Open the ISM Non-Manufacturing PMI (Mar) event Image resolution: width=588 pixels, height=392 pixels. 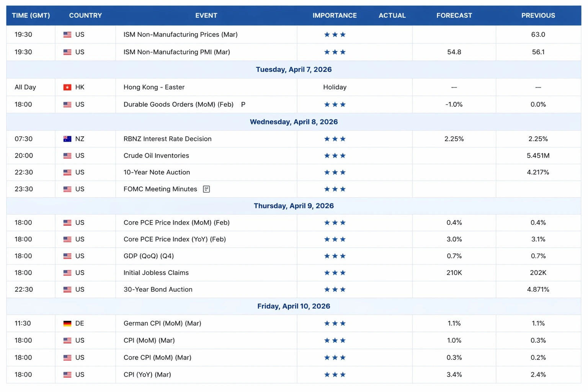[x=176, y=52]
